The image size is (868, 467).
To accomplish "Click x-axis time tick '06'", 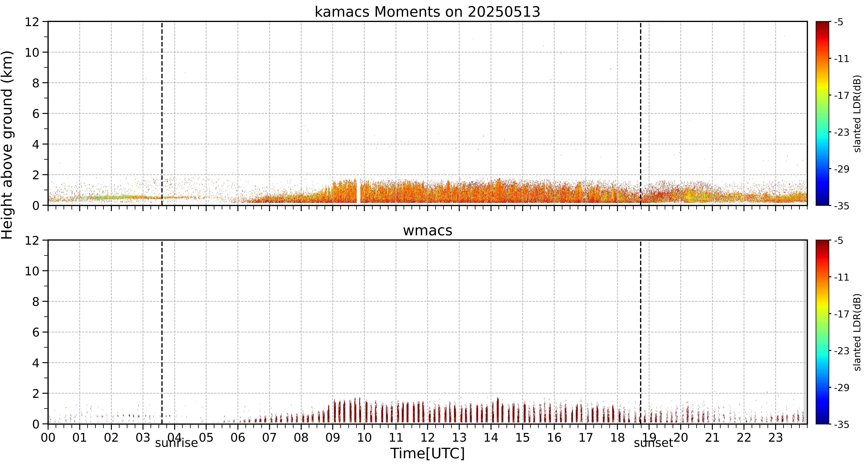I will [238, 438].
